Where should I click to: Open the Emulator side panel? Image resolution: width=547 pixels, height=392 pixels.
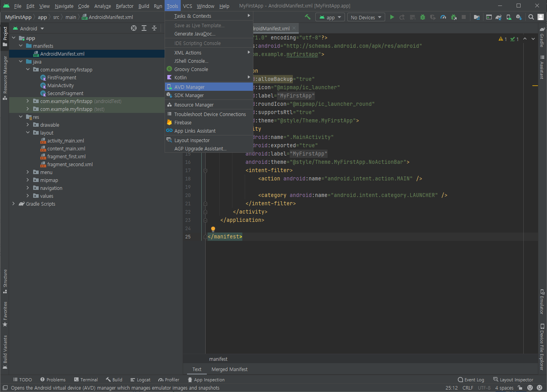(x=542, y=302)
